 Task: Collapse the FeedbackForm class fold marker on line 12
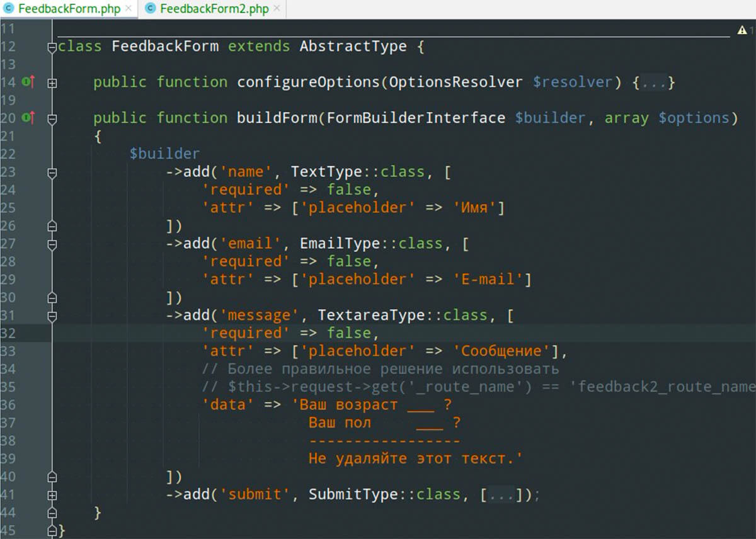[53, 46]
